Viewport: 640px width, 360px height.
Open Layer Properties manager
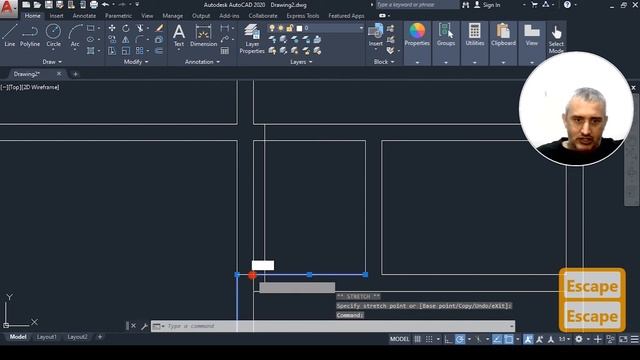point(252,39)
